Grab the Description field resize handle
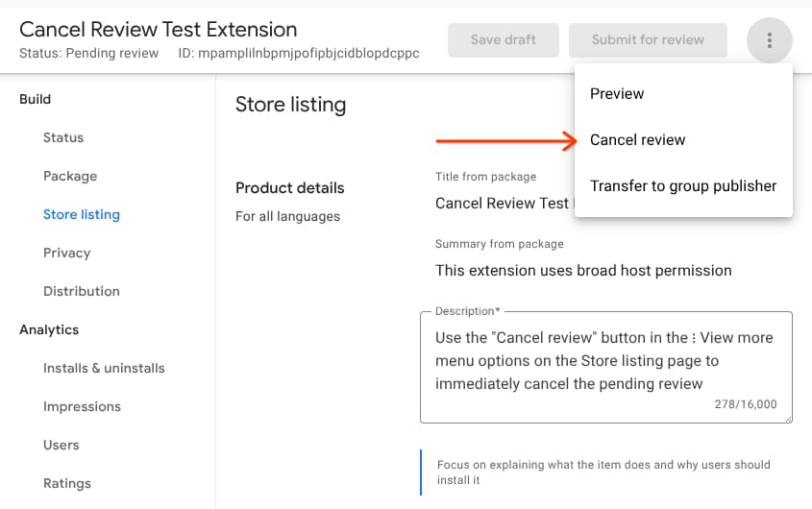Viewport: 812px width, 509px height. tap(787, 418)
